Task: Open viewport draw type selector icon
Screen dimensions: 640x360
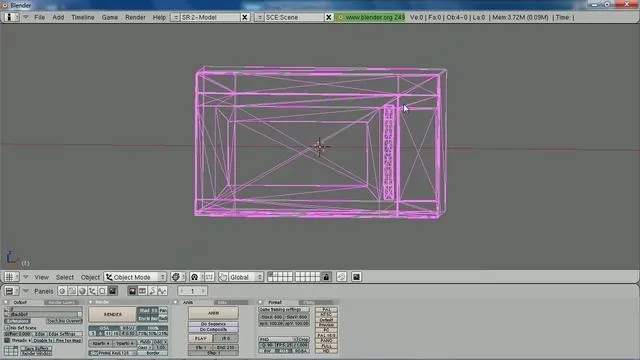Action: click(x=178, y=277)
